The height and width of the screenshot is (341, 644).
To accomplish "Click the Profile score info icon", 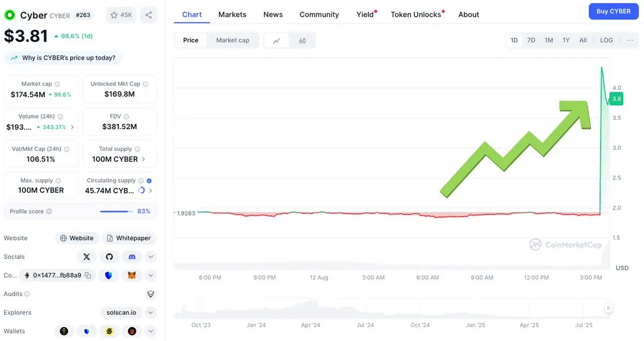I will 49,212.
